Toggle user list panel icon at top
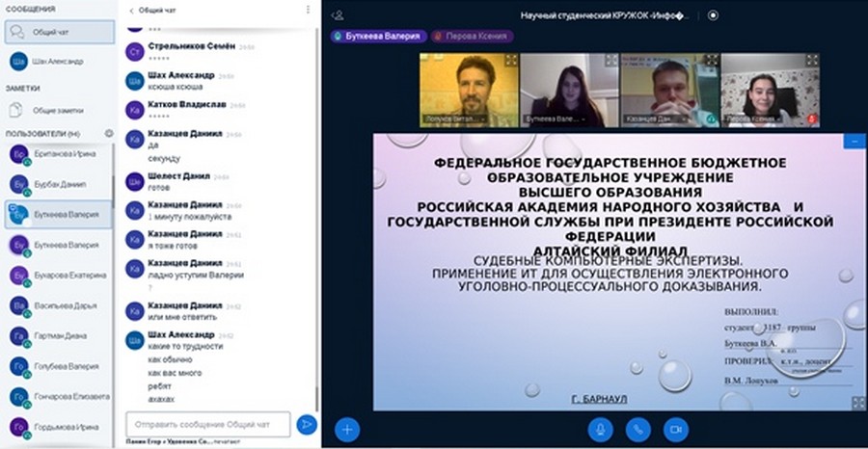The height and width of the screenshot is (449, 868). click(x=338, y=15)
